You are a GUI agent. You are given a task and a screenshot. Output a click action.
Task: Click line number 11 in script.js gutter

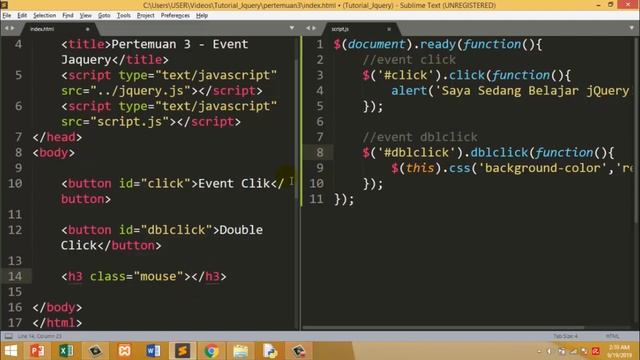(x=316, y=199)
